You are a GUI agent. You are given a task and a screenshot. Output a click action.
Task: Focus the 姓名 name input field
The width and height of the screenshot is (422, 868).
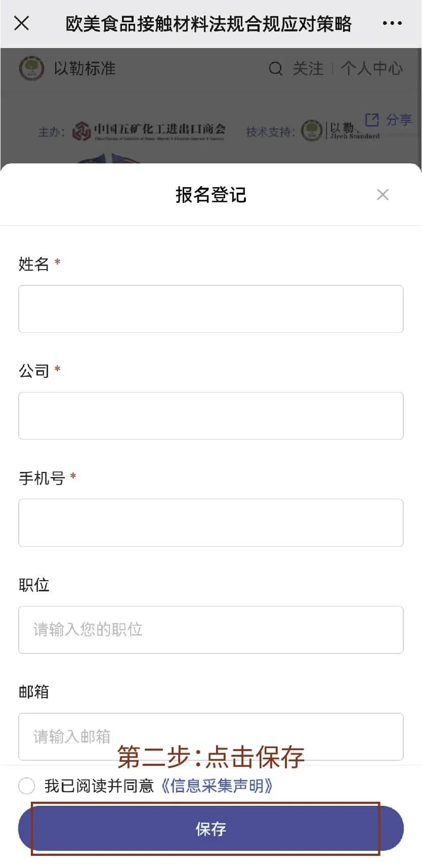[x=210, y=309]
